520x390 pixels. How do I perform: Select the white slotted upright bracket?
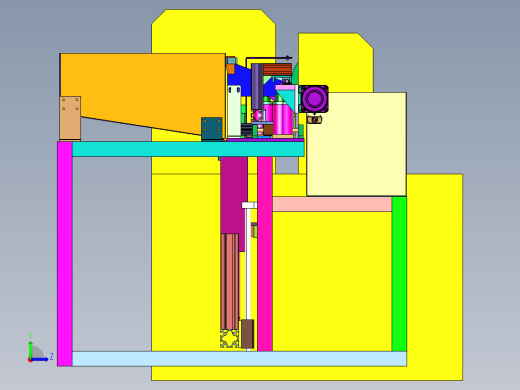234,111
